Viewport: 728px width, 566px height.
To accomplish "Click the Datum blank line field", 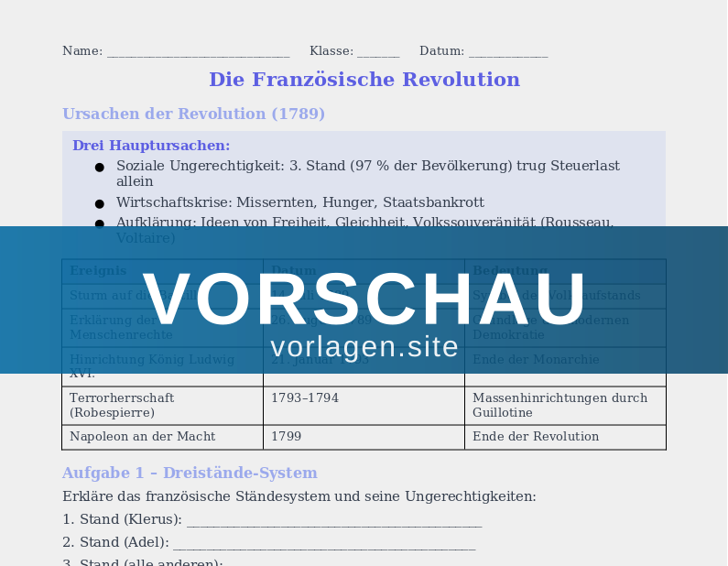I will pyautogui.click(x=508, y=52).
